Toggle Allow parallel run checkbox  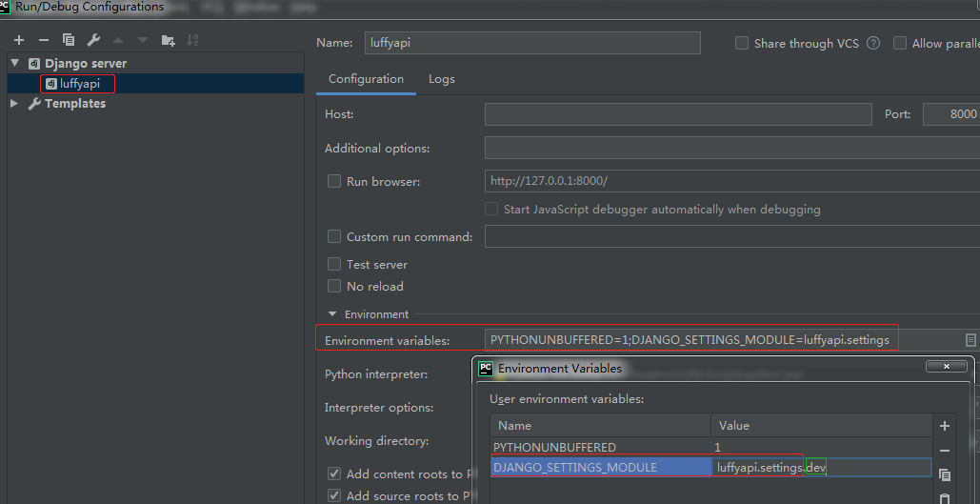899,43
